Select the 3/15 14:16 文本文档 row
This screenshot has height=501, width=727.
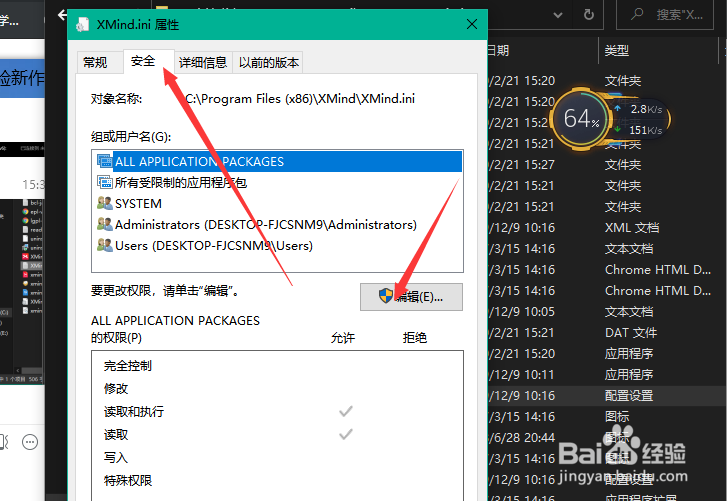pyautogui.click(x=607, y=248)
